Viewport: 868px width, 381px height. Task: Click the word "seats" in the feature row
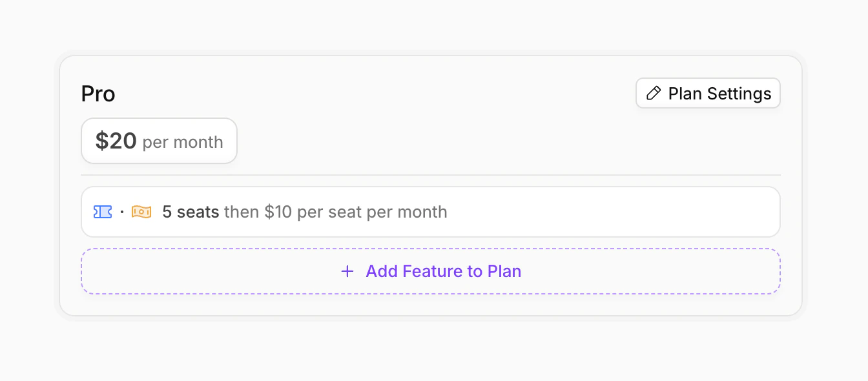point(198,212)
